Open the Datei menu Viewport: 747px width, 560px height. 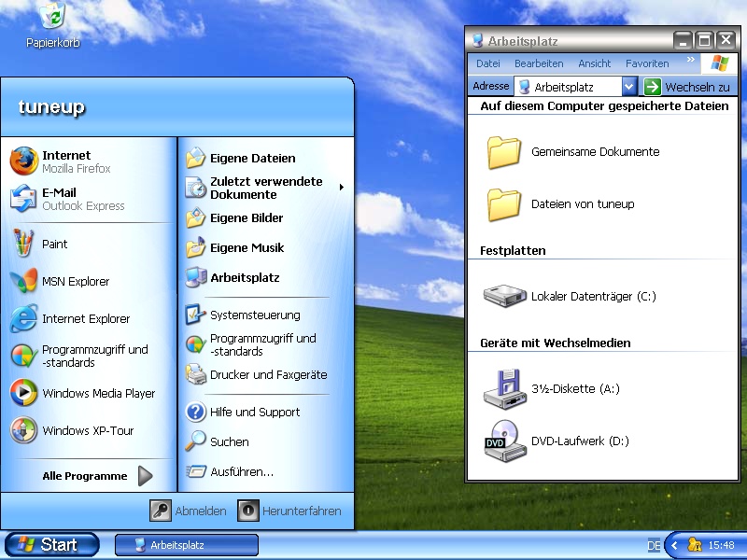point(487,63)
